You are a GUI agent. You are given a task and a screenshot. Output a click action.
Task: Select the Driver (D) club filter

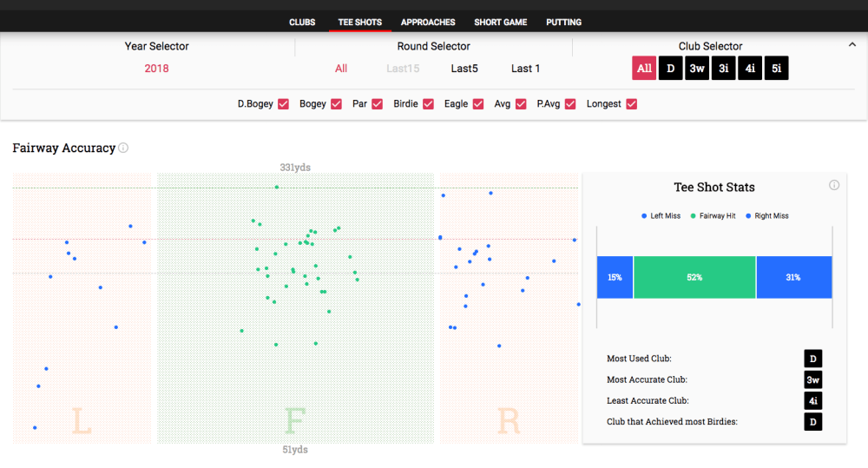670,69
